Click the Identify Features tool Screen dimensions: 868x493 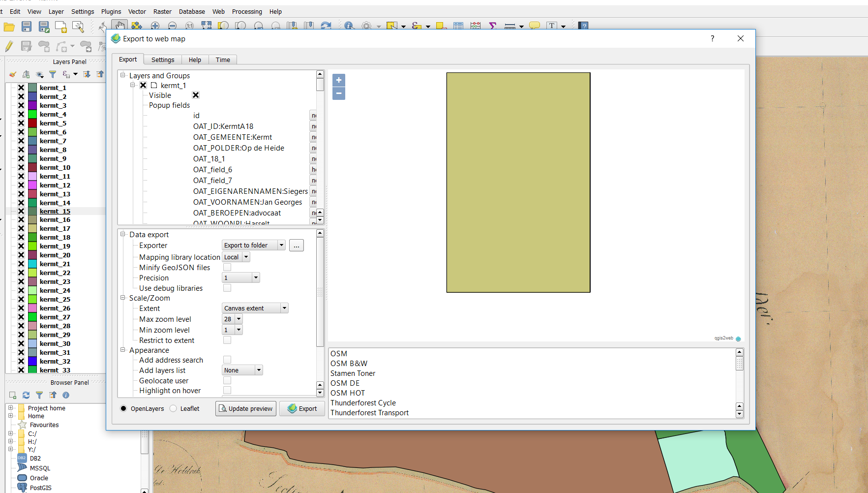pyautogui.click(x=349, y=26)
